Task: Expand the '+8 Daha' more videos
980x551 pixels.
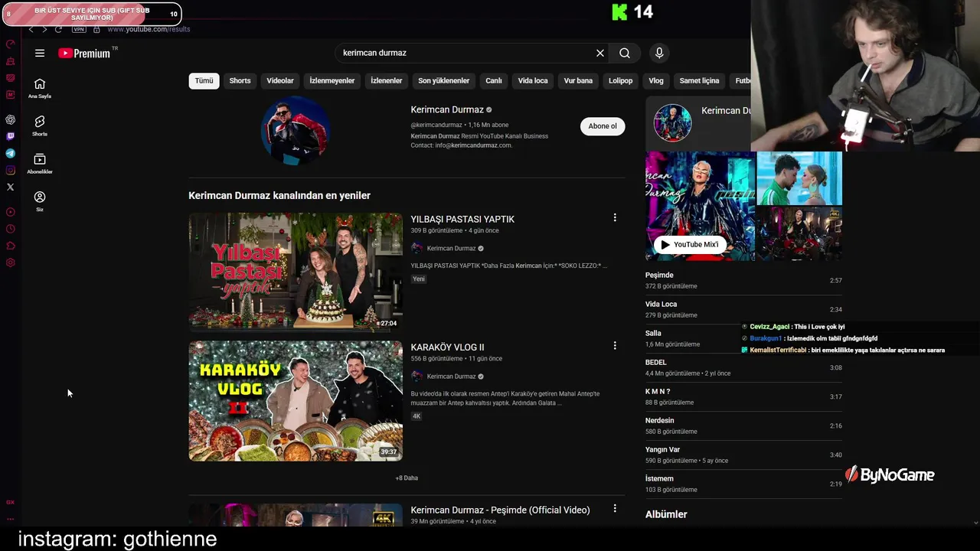Action: click(407, 478)
